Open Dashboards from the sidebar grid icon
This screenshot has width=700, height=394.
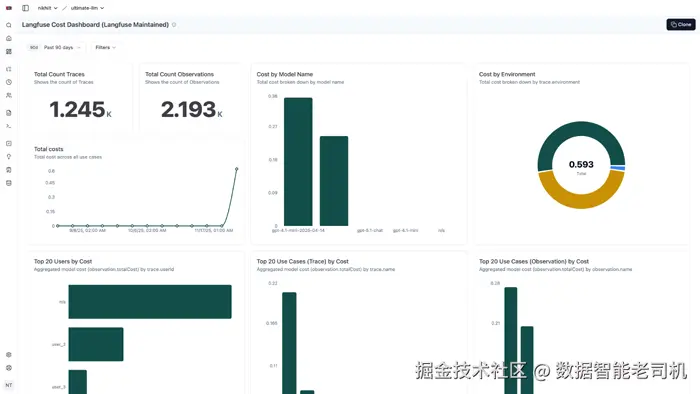[8, 52]
